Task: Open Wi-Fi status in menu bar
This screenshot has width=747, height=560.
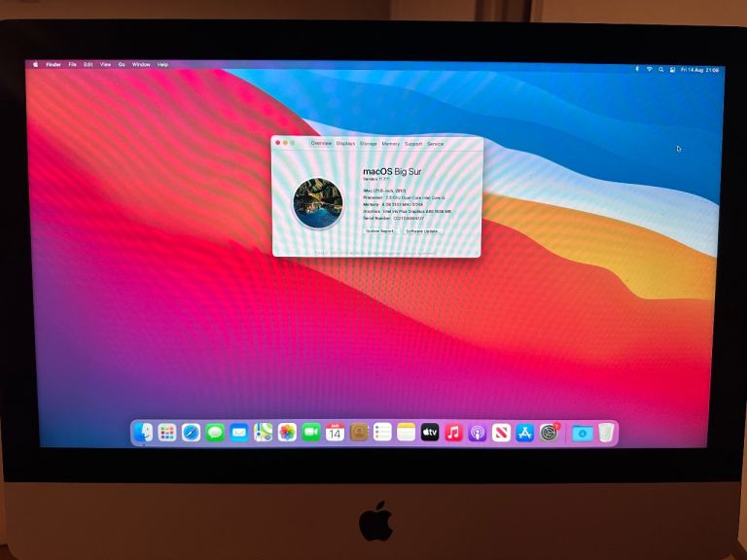Action: click(x=649, y=69)
